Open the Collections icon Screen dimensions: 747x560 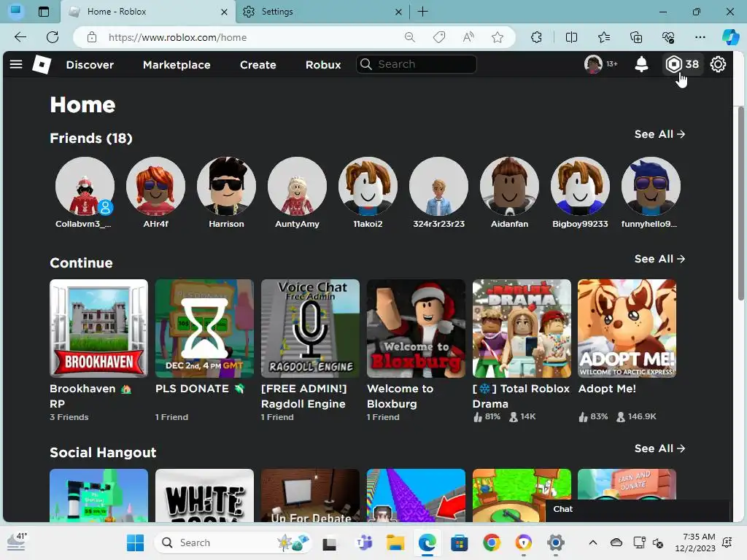click(636, 37)
